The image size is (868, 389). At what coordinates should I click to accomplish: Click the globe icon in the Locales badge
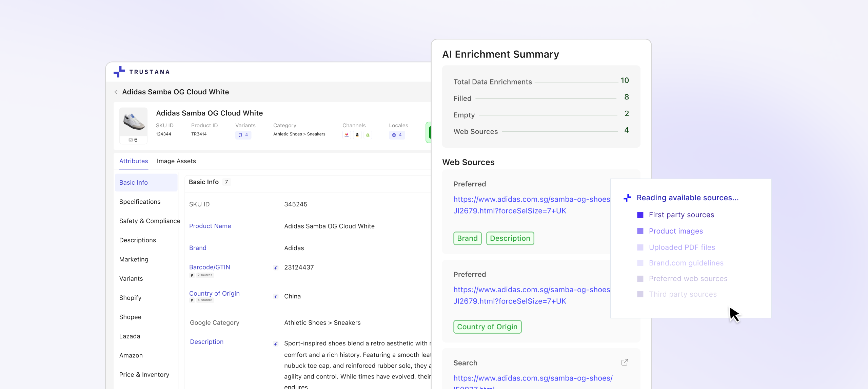click(x=394, y=135)
